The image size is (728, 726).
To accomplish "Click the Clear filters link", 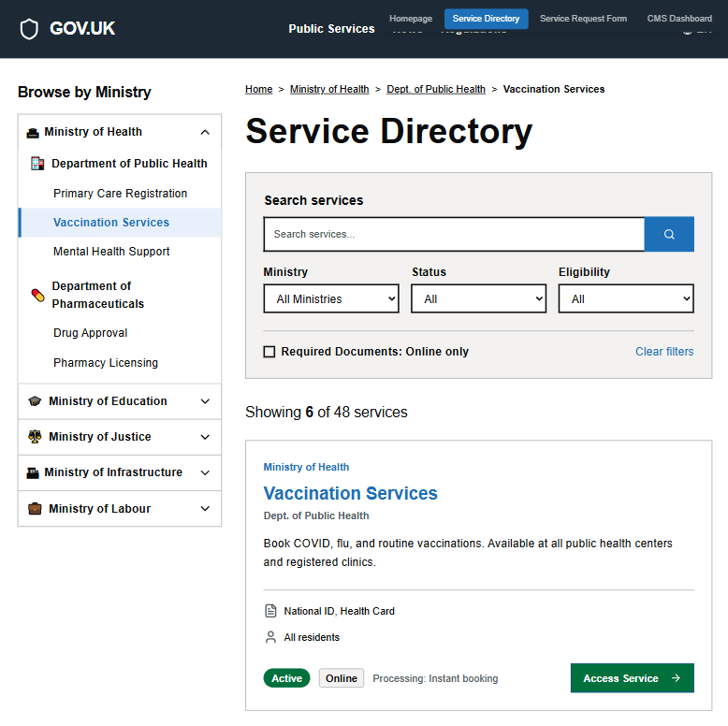I will [x=664, y=352].
